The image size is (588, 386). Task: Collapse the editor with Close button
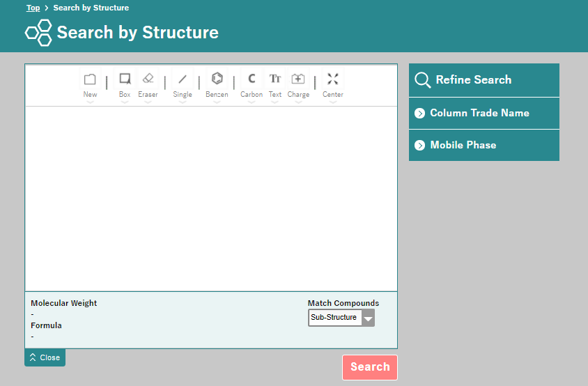45,357
